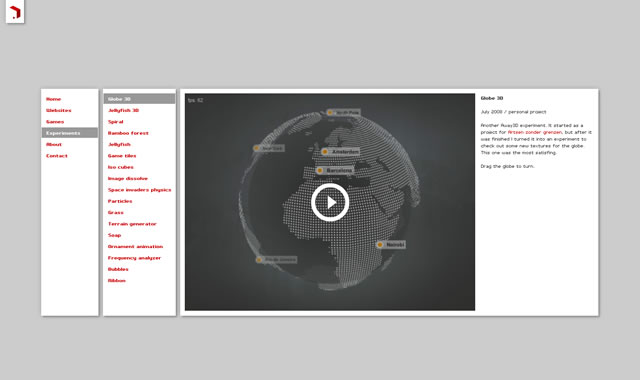Click the Globe 3D heading in description
640x380 pixels.
click(x=492, y=98)
